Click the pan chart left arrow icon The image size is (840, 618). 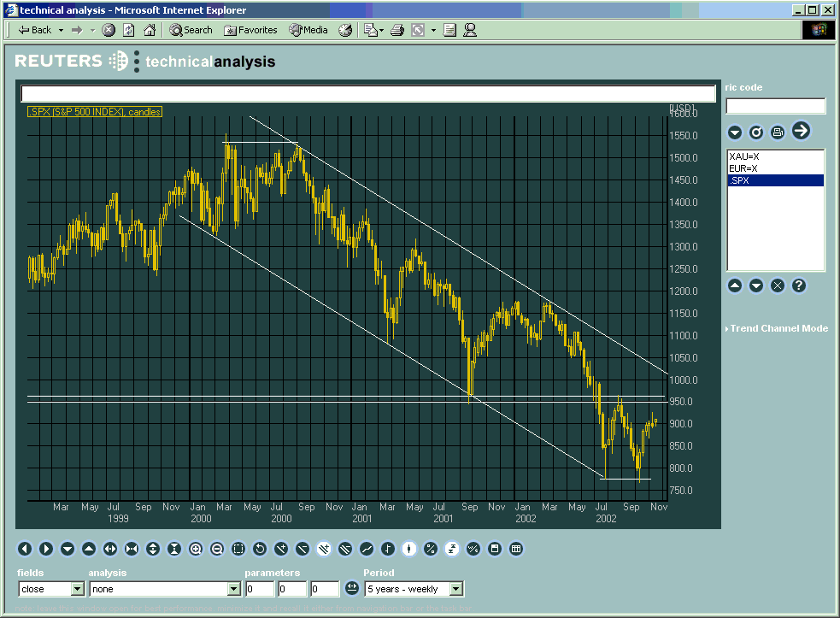tap(25, 549)
